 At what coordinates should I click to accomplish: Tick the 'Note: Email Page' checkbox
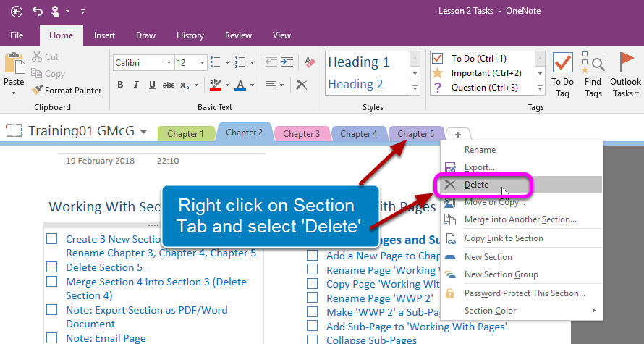pos(52,338)
